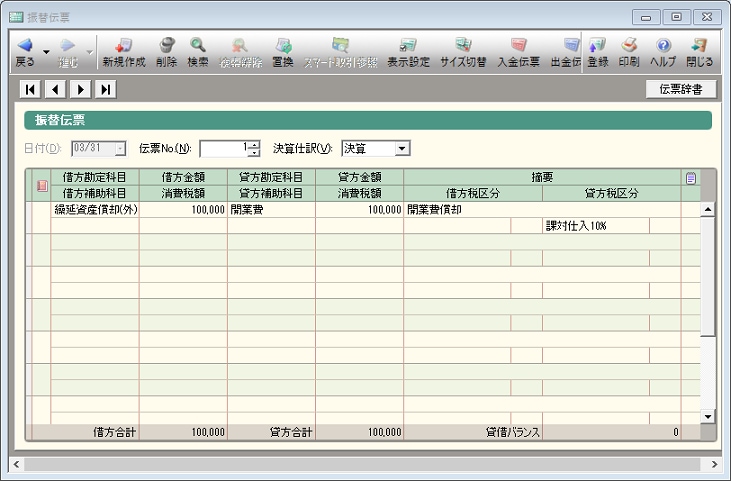Click the 伝票No. input field
This screenshot has height=481, width=731.
pyautogui.click(x=223, y=148)
